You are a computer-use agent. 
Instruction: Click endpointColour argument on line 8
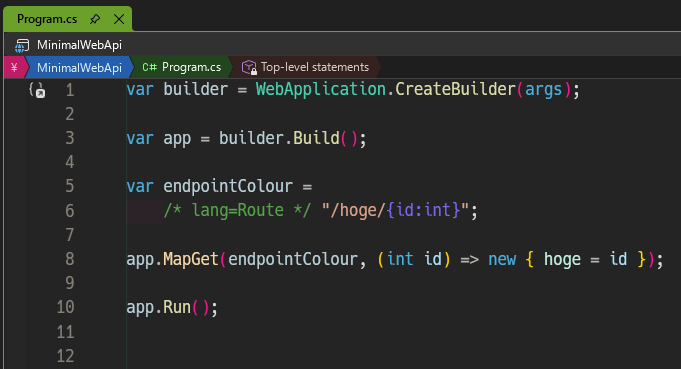click(x=293, y=259)
